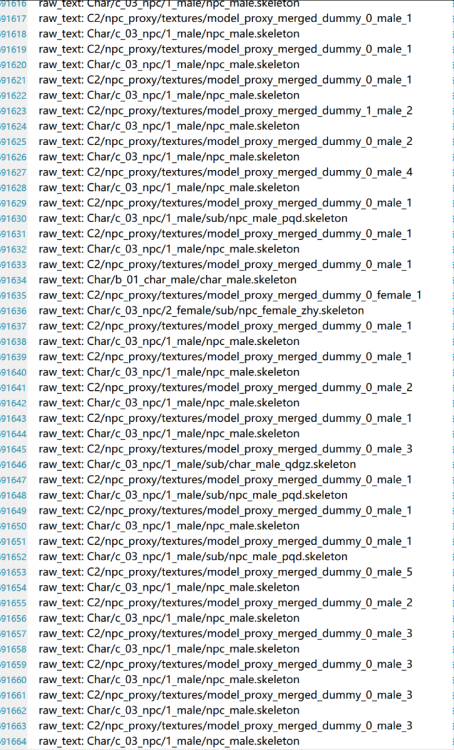Select line number 91641 in the gutter
Image resolution: width=454 pixels, height=750 pixels.
coord(13,387)
